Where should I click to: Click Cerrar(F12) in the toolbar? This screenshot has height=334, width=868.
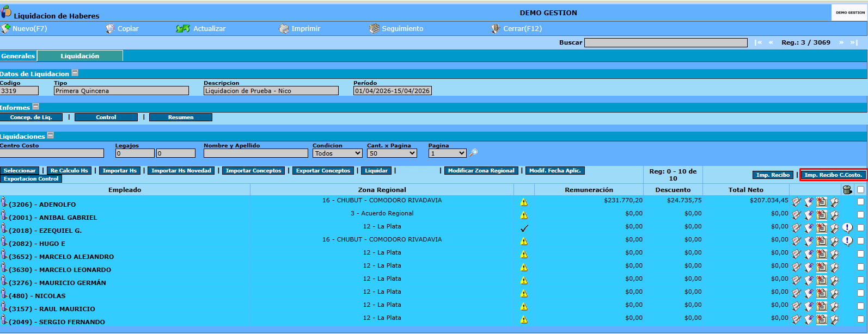coord(516,29)
